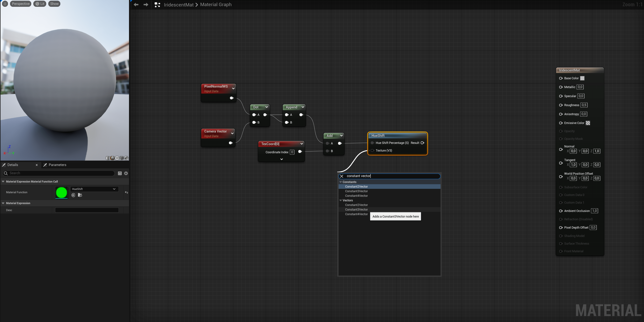Open the Show viewport options button
The image size is (644, 322).
54,4
